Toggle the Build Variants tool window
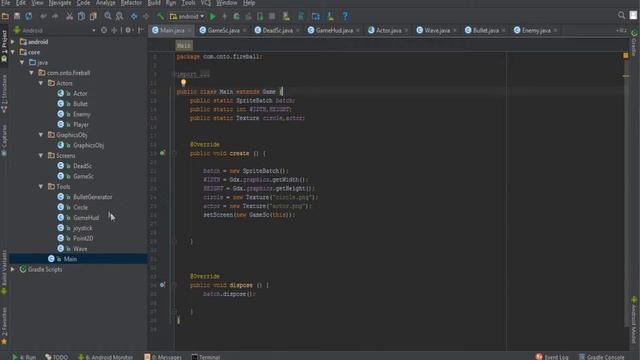The image size is (640, 360). pos(4,272)
